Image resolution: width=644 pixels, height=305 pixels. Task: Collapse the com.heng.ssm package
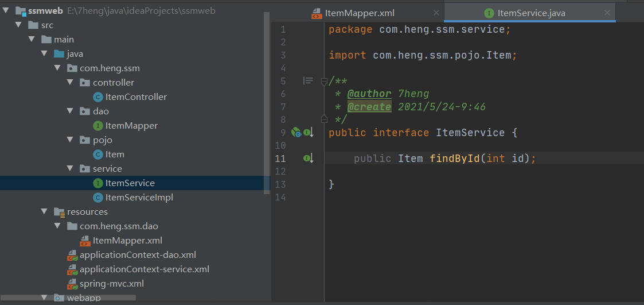coord(57,68)
